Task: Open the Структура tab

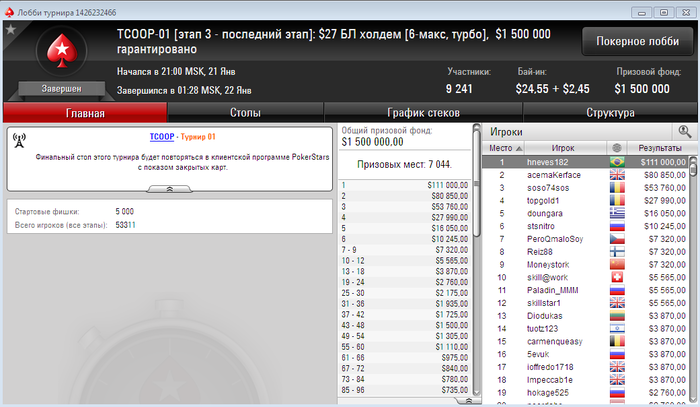Action: click(x=610, y=112)
